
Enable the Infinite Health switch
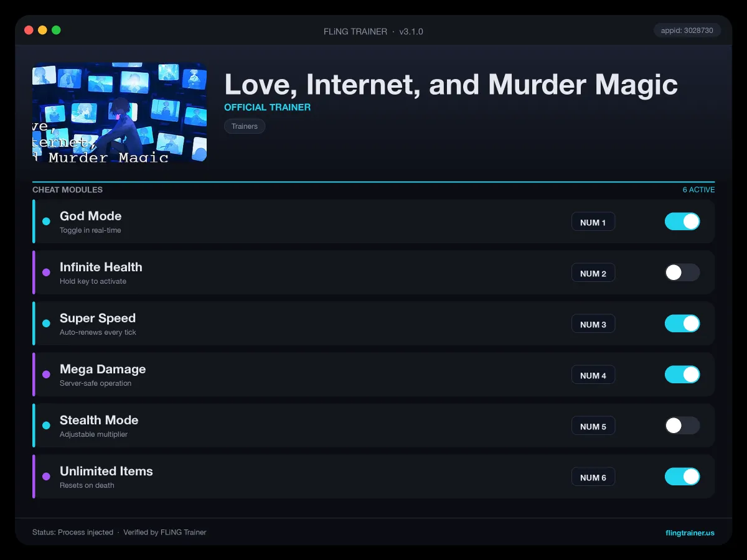682,273
